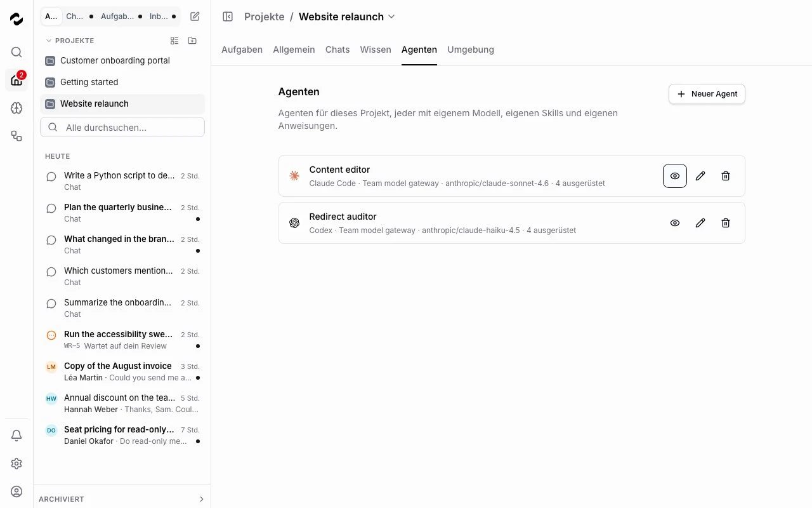Open the brain icon in the left rail
This screenshot has width=812, height=508.
pyautogui.click(x=16, y=108)
